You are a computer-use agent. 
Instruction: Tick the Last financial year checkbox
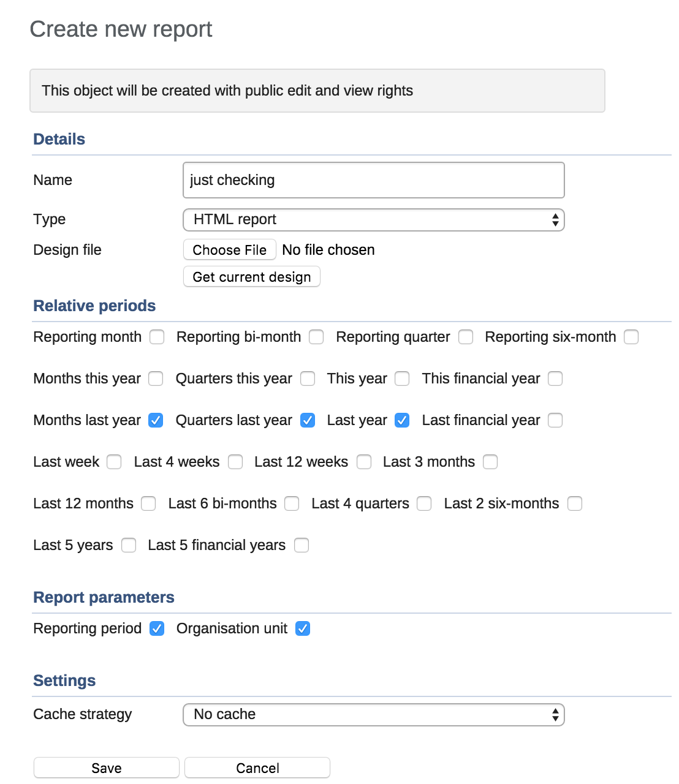click(555, 420)
